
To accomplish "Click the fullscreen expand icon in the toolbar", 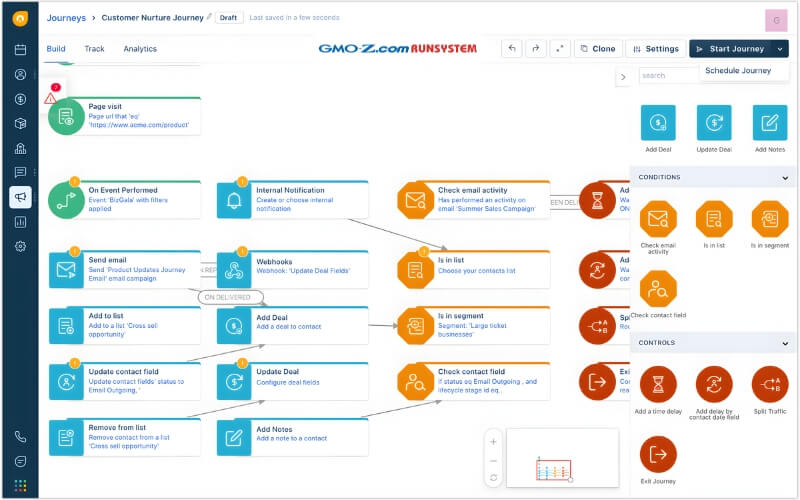I will pyautogui.click(x=560, y=49).
